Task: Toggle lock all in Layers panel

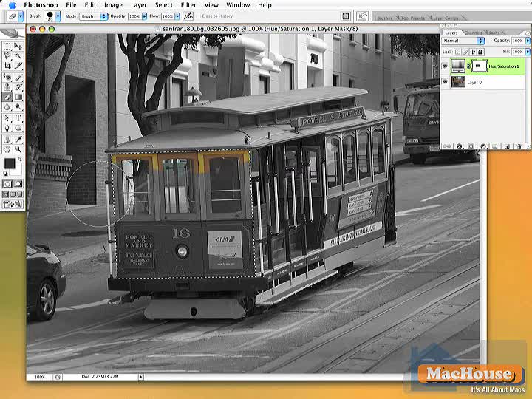Action: point(480,52)
